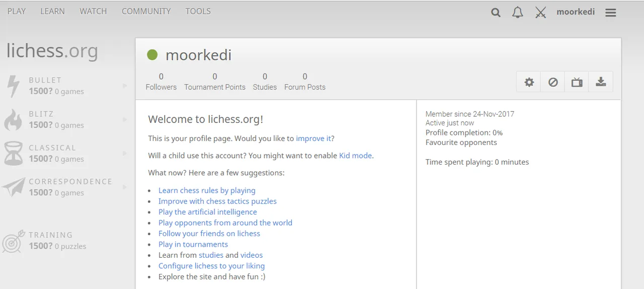Click 'Active just now' text

click(x=450, y=123)
